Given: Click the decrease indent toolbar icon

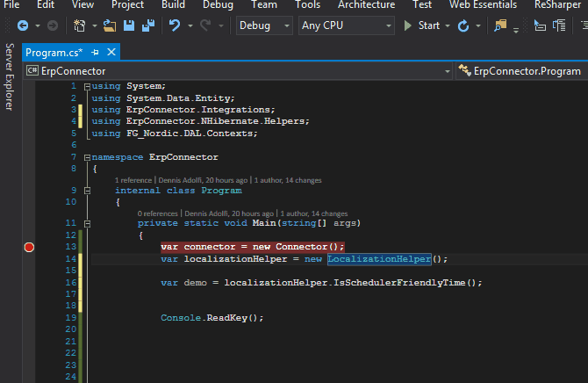Looking at the screenshot, I should (x=540, y=25).
